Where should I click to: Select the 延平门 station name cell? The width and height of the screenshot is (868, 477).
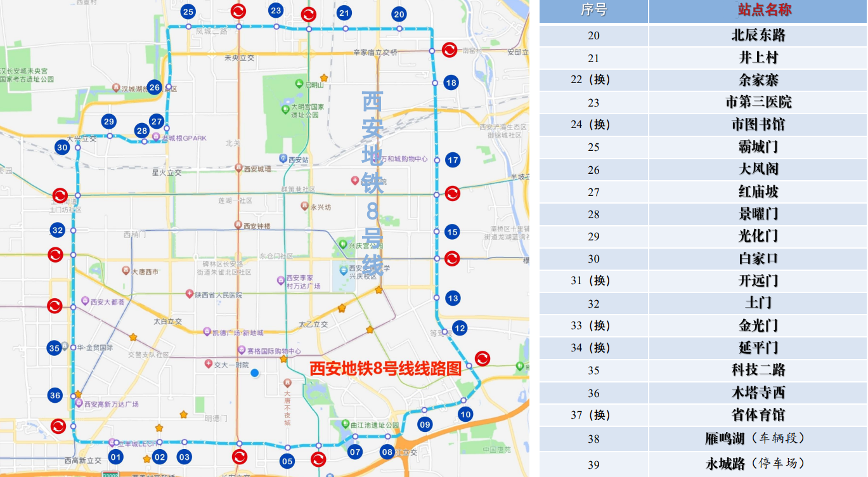click(x=758, y=348)
